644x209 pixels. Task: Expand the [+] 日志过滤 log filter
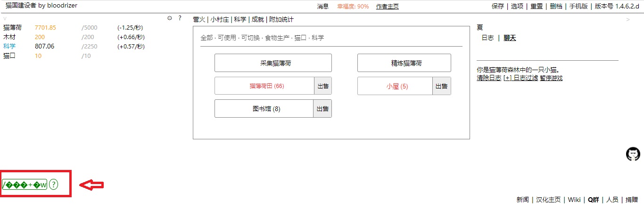pyautogui.click(x=520, y=78)
